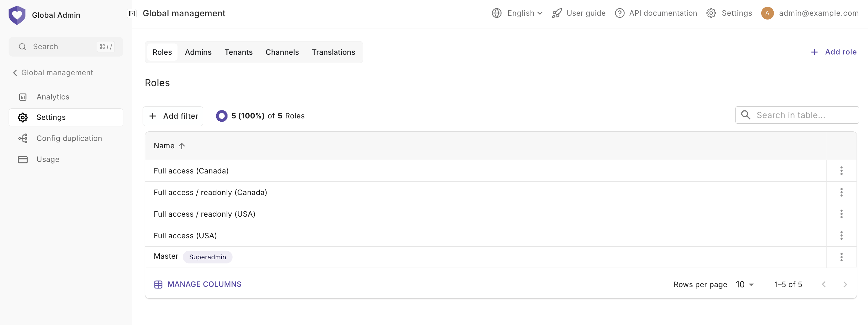
Task: Click the User guide rocket icon
Action: tap(557, 13)
